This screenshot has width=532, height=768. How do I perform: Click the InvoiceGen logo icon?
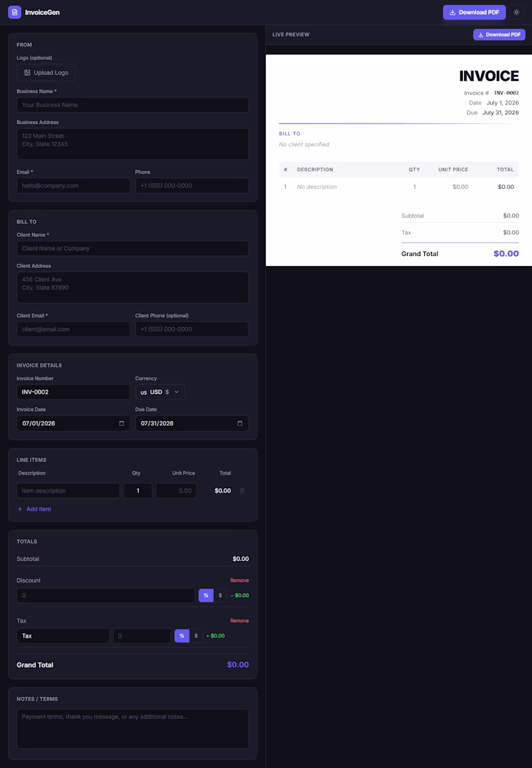pyautogui.click(x=15, y=12)
